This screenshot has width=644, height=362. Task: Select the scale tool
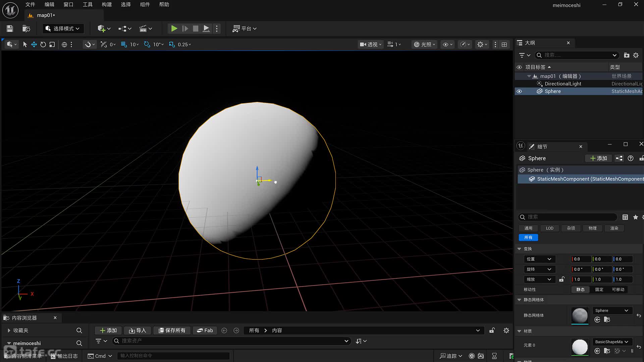point(52,44)
